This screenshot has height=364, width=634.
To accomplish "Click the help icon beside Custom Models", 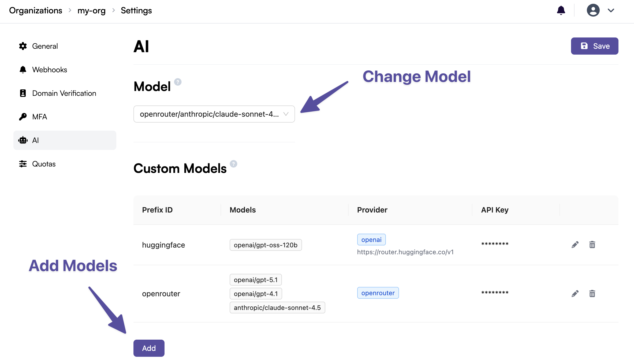I will click(x=233, y=164).
